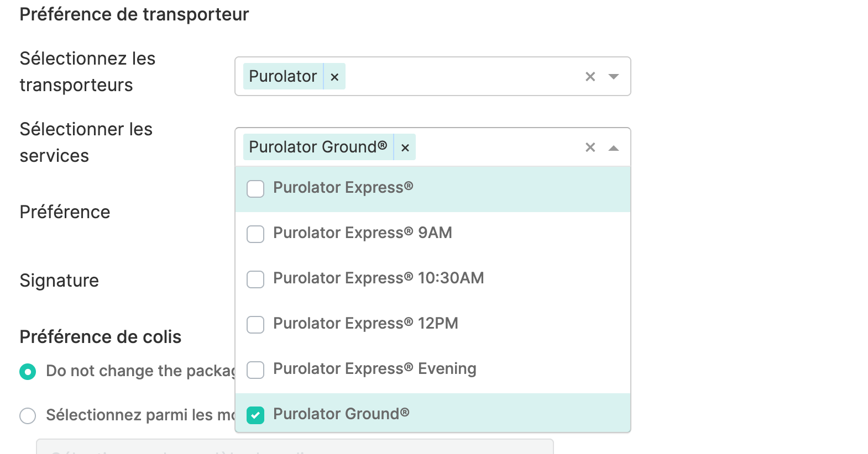Collapse the services dropdown arrow
868x454 pixels.
(613, 147)
